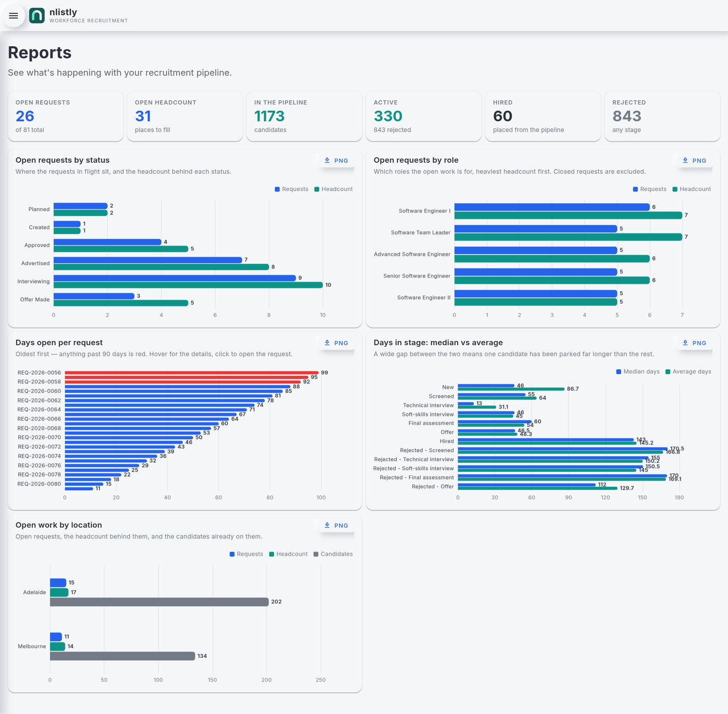Open the Rejected stat card
The height and width of the screenshot is (714, 728).
pyautogui.click(x=662, y=116)
